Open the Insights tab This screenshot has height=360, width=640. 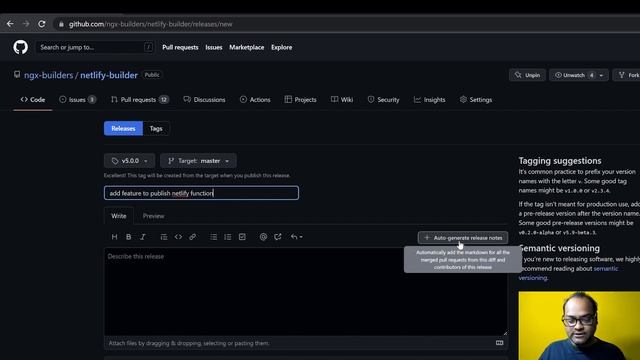429,100
